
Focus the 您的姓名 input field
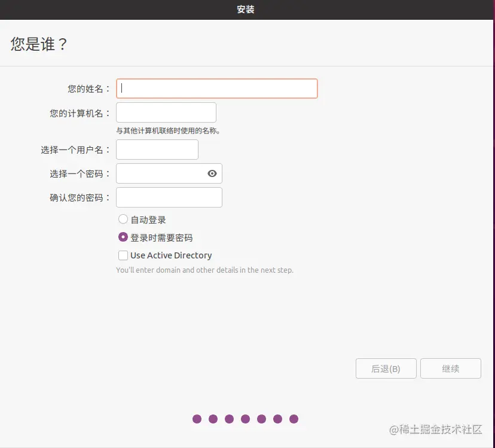216,88
